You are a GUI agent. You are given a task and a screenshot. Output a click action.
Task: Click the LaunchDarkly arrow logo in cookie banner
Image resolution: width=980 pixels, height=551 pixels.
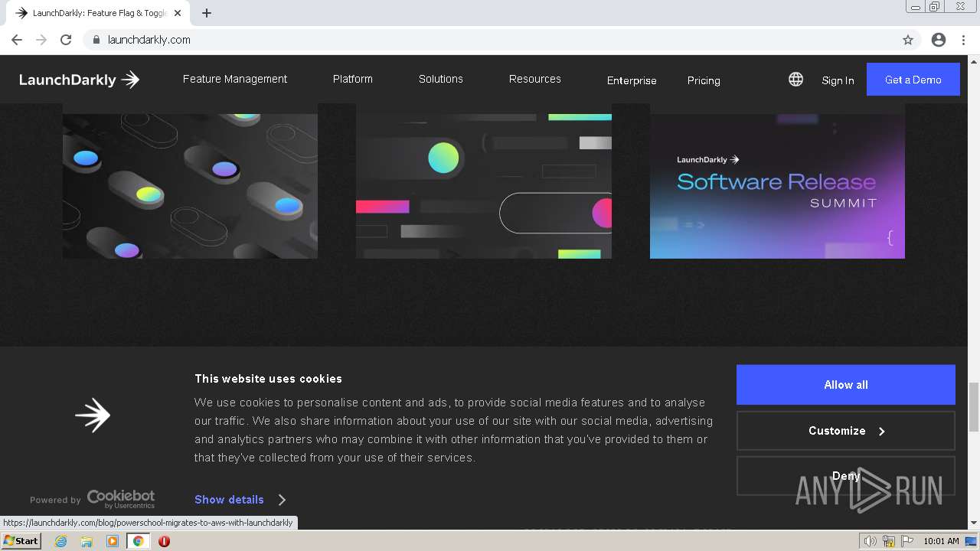[93, 415]
